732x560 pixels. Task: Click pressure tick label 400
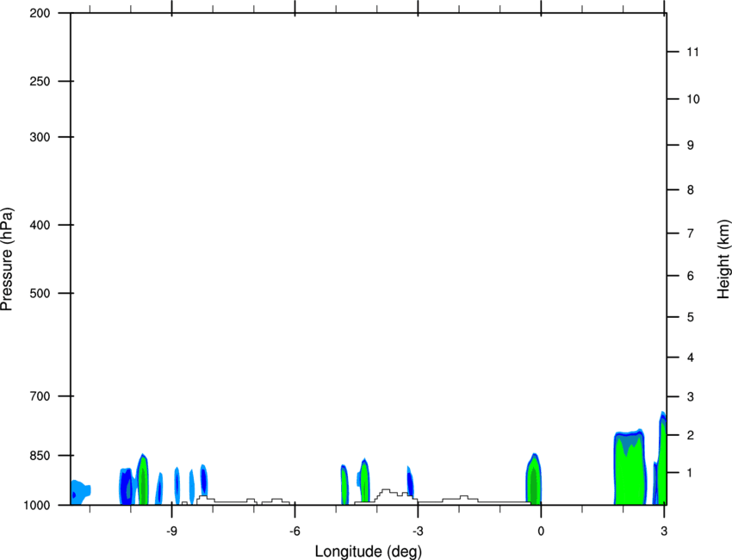coord(40,225)
